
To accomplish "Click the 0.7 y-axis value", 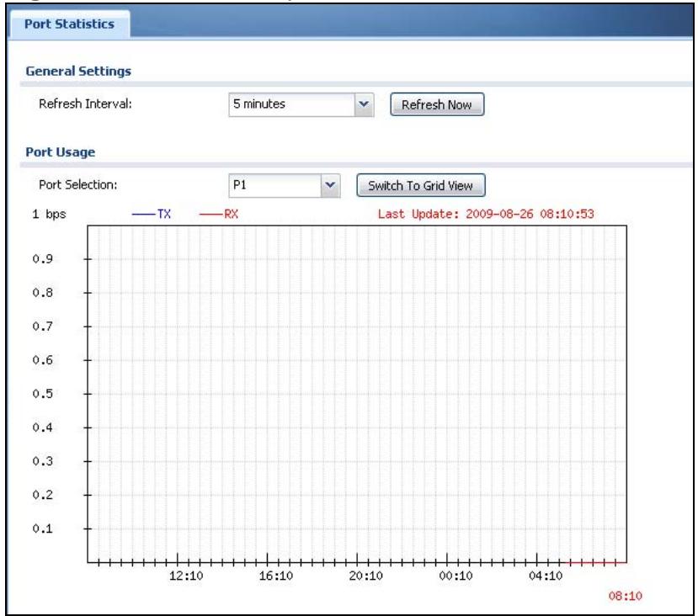I will click(43, 326).
